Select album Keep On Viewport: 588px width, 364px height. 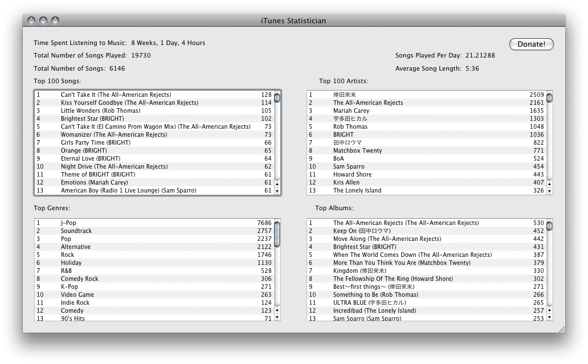click(427, 231)
